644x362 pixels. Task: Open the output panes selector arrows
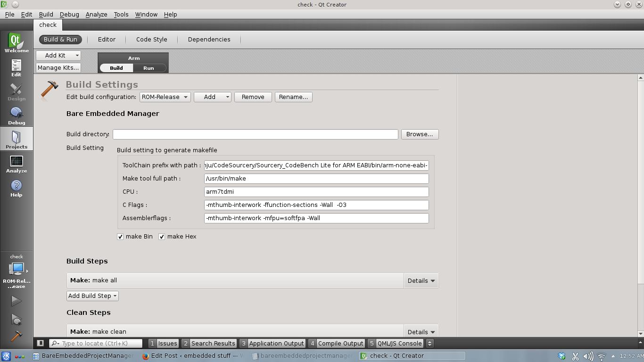click(429, 343)
